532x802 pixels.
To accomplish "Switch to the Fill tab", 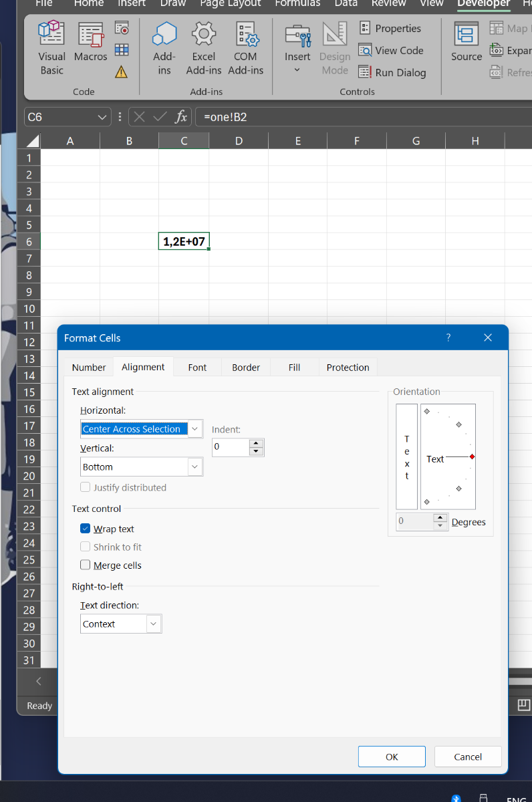I will click(294, 368).
